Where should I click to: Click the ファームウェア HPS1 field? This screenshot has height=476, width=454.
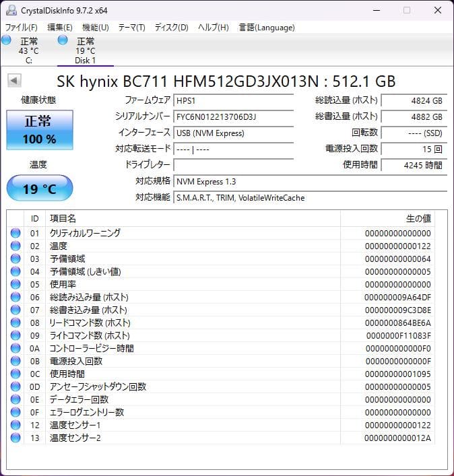pyautogui.click(x=234, y=100)
